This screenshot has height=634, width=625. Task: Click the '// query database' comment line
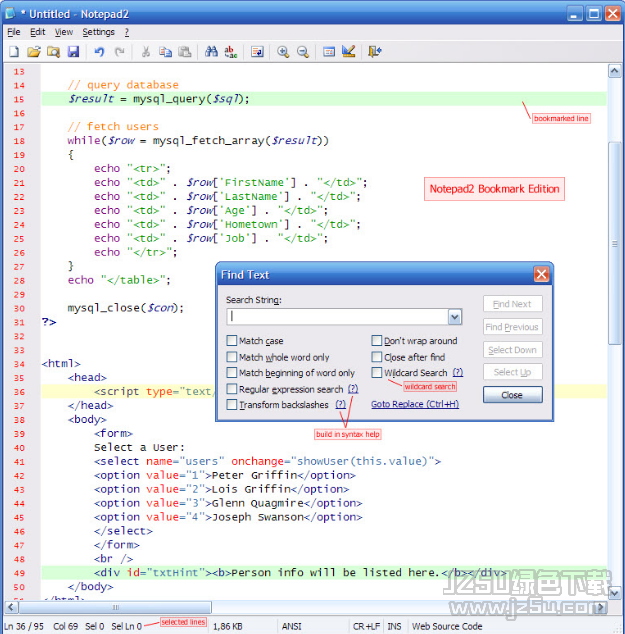[x=123, y=85]
